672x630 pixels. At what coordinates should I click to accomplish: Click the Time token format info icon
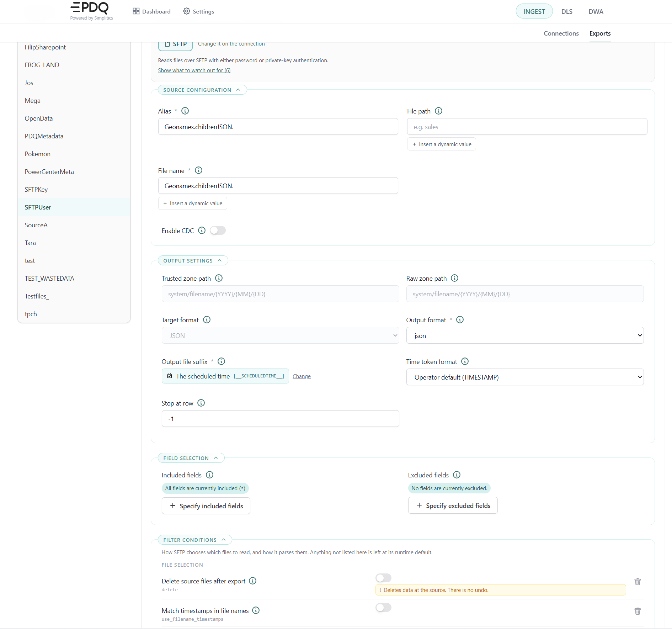click(x=465, y=361)
